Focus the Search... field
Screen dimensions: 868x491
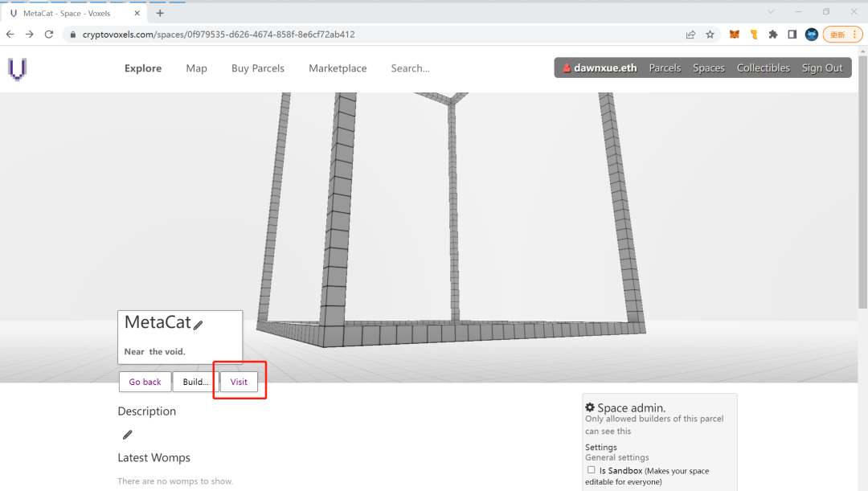(410, 68)
